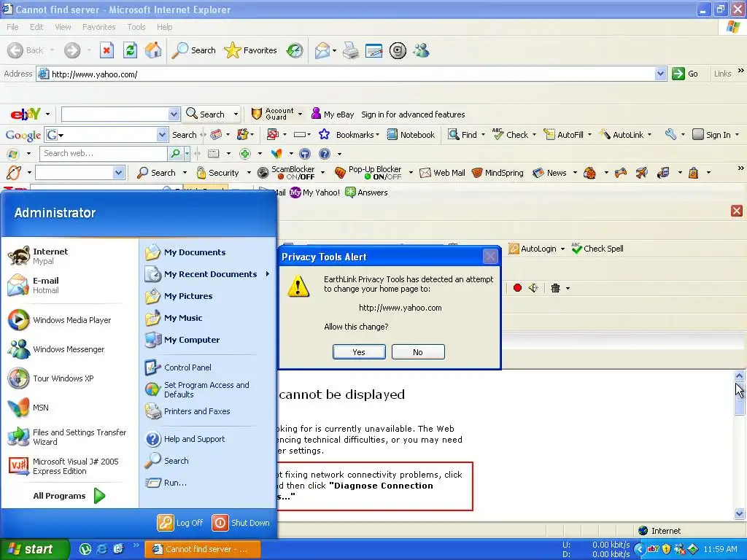Launch Windows Messenger from Start menu
The image size is (747, 560).
click(56, 349)
